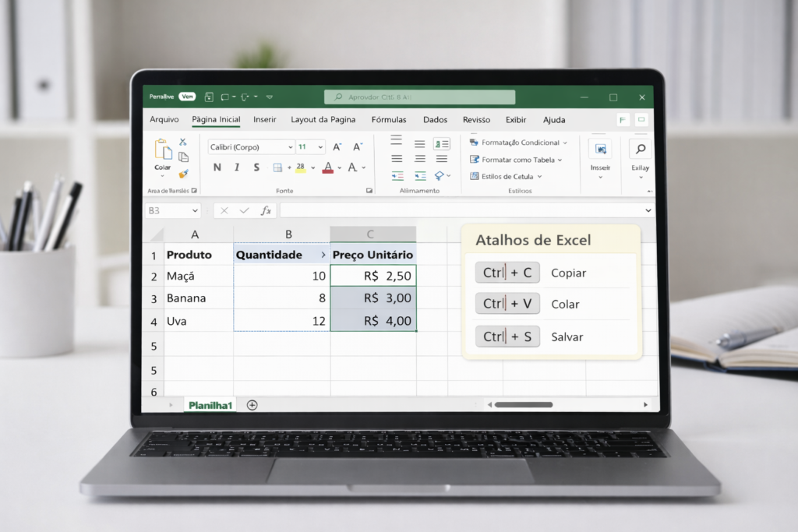Screen dimensions: 798x532
Task: Add a new sheet with plus icon
Action: click(x=252, y=405)
